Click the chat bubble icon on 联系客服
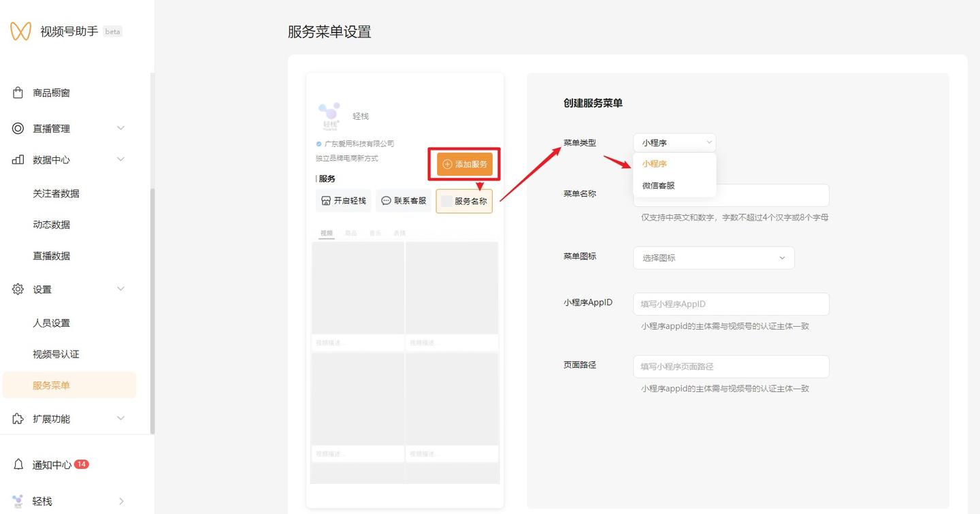980x514 pixels. click(x=386, y=201)
